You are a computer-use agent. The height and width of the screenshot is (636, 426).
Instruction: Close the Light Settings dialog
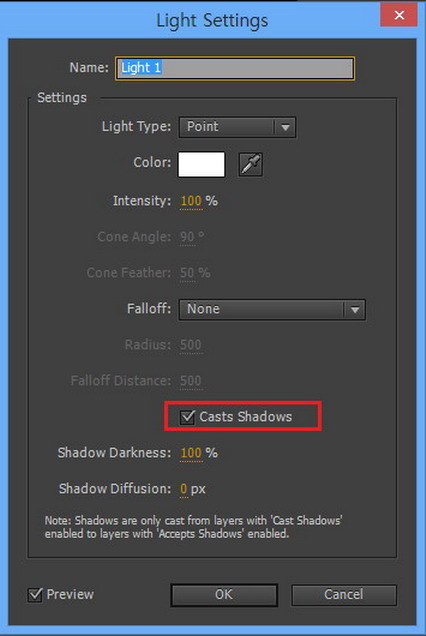coord(399,15)
